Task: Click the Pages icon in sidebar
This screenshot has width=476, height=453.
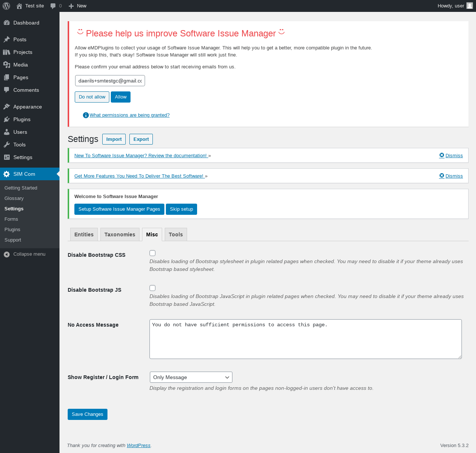Action: click(x=7, y=77)
